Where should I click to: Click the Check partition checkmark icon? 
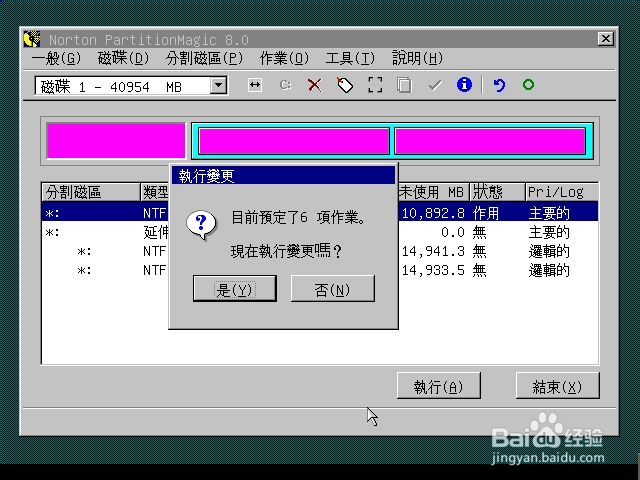tap(435, 85)
